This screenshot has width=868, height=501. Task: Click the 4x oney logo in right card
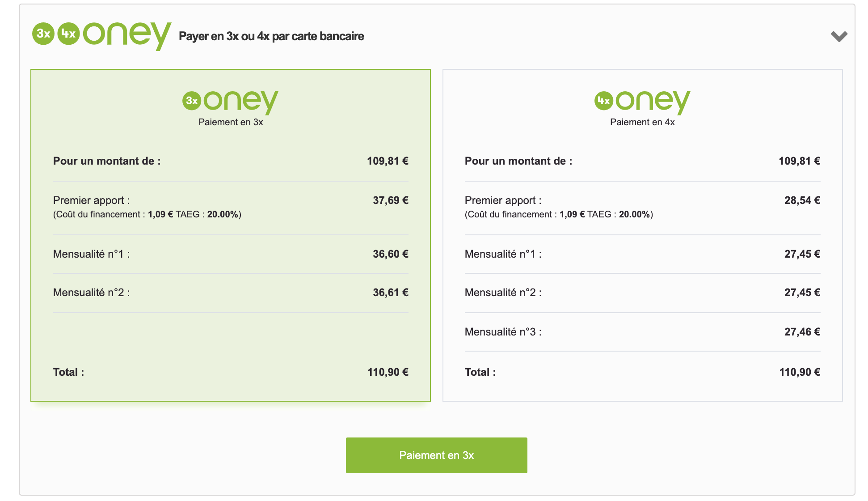642,102
